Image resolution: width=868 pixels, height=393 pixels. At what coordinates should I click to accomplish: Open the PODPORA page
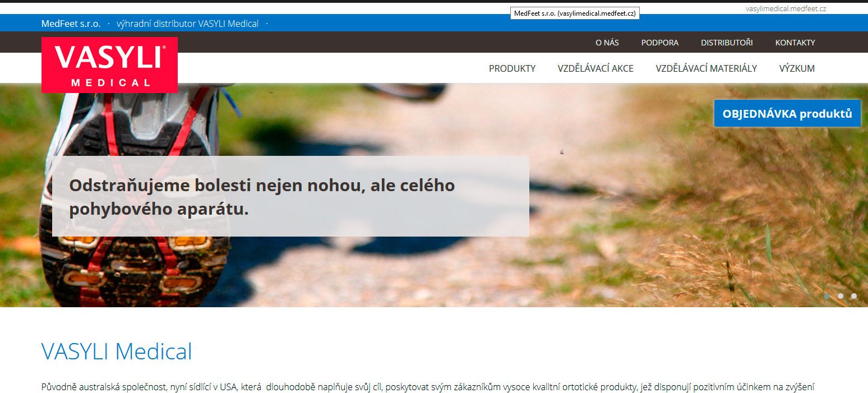[x=659, y=43]
